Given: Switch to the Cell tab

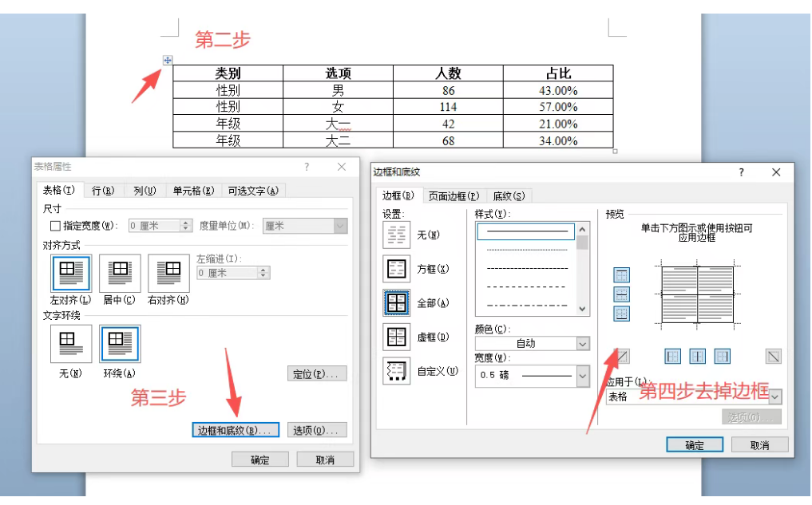Looking at the screenshot, I should pyautogui.click(x=193, y=191).
